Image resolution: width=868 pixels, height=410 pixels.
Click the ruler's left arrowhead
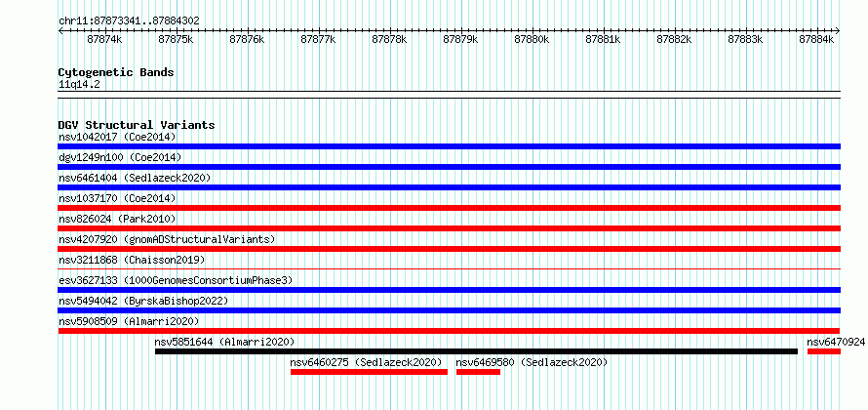tap(60, 31)
